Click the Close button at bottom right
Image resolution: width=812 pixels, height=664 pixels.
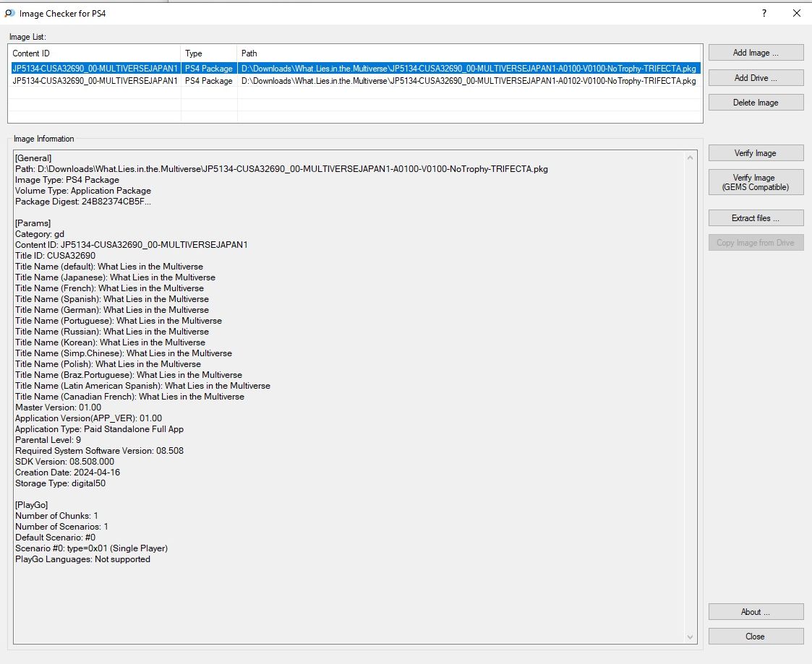(x=756, y=637)
